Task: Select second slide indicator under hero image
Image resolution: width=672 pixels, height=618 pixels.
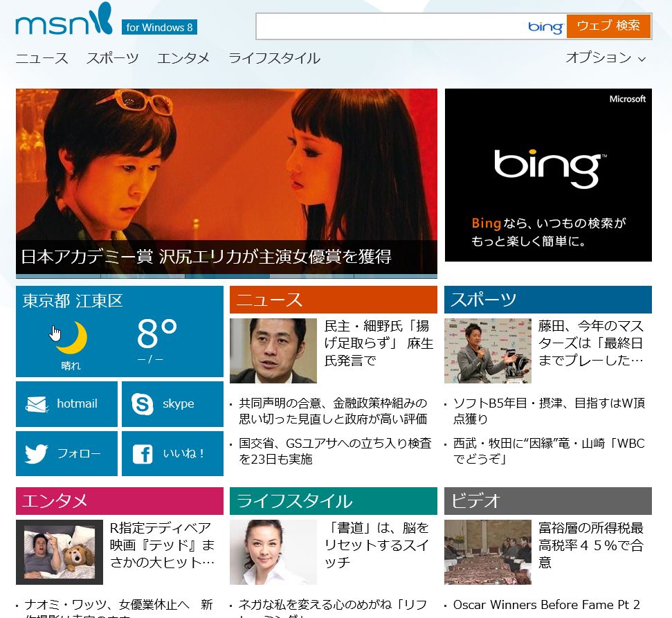Action: (143, 276)
